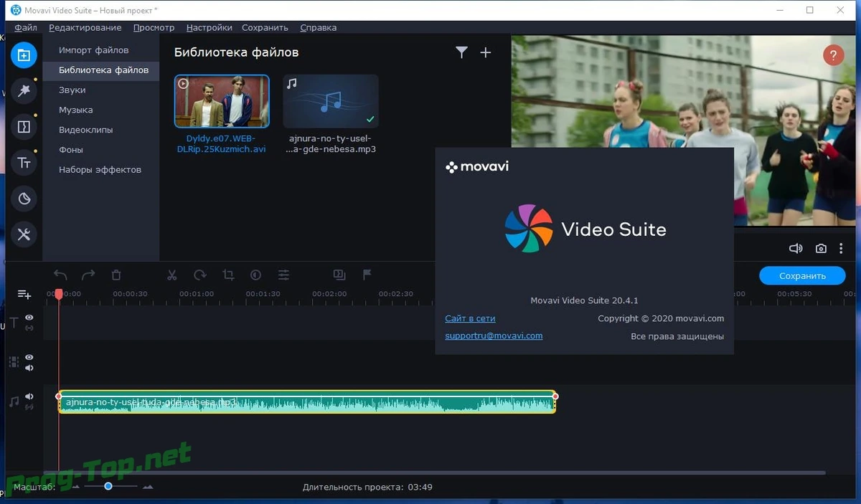The image size is (861, 504).
Task: Open the Наборы эффектов section
Action: point(100,170)
